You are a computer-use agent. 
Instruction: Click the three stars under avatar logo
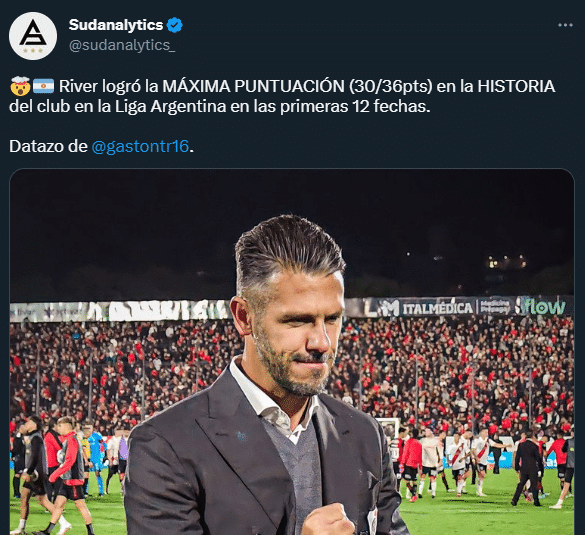pyautogui.click(x=33, y=50)
